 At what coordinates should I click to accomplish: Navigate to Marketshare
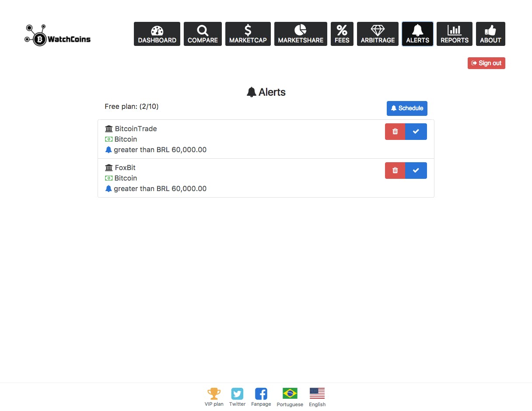click(x=301, y=34)
